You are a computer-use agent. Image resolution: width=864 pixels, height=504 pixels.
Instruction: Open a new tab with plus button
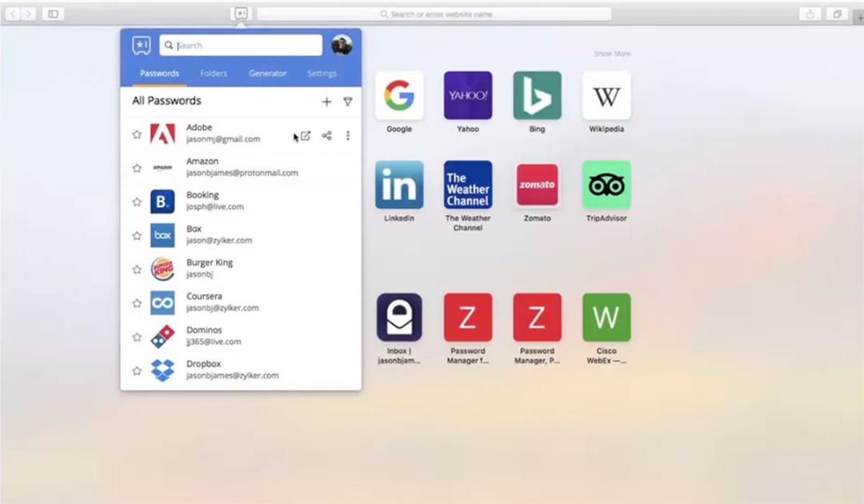click(859, 18)
